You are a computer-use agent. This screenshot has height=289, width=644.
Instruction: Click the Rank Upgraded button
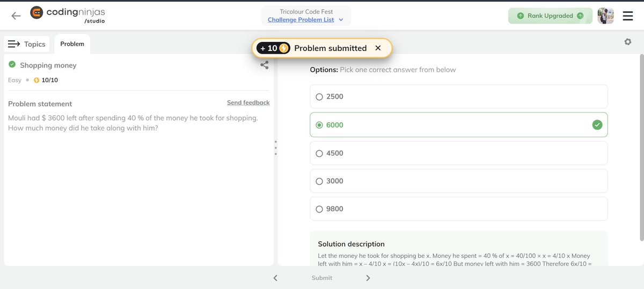pyautogui.click(x=550, y=16)
